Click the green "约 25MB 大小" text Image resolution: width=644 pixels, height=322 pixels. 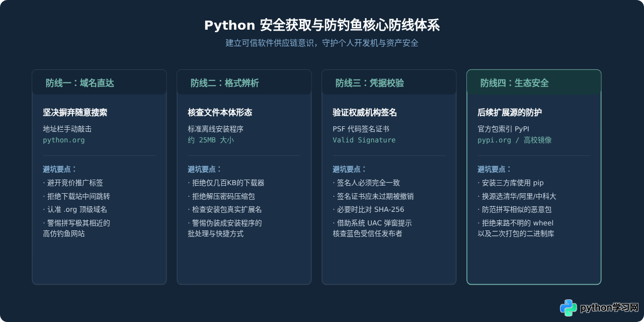211,140
